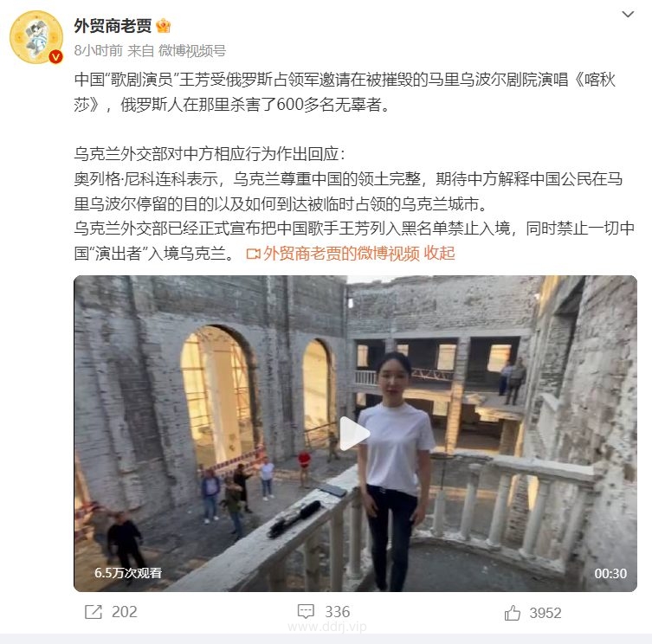The height and width of the screenshot is (644, 652).
Task: Open the post options chevron menu
Action: click(x=628, y=15)
